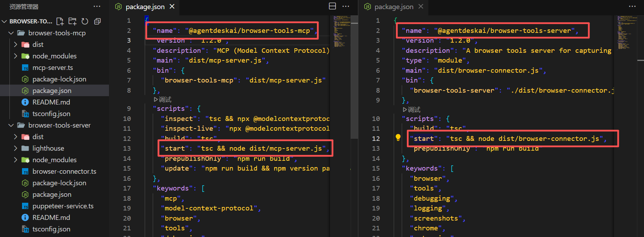Expand dist folder under browser-tools-server
644x237 pixels.
pyautogui.click(x=15, y=137)
